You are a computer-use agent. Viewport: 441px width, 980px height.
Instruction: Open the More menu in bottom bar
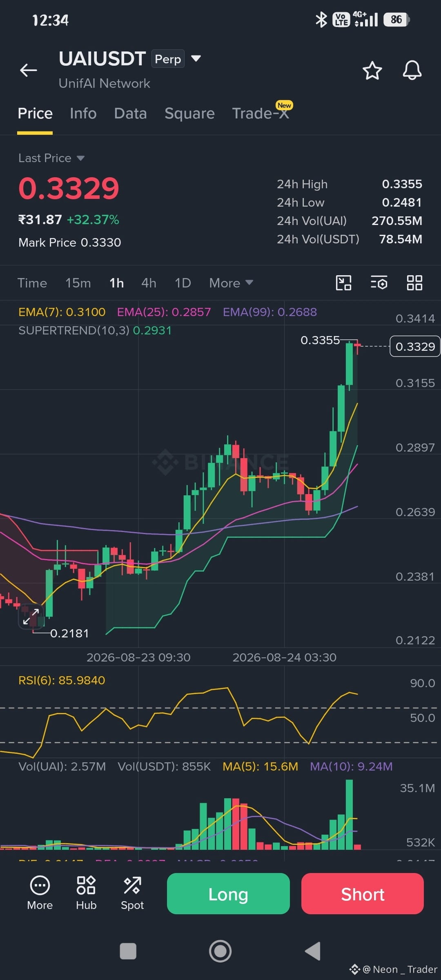tap(40, 893)
